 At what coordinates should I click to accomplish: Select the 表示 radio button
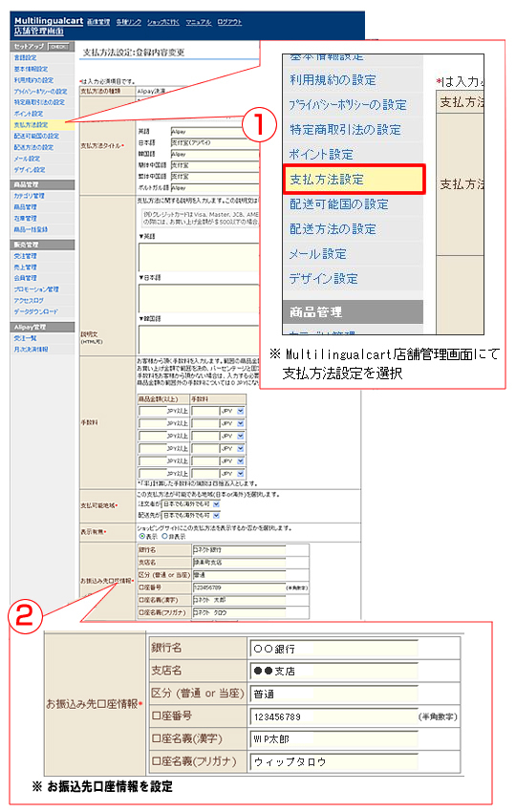[142, 537]
